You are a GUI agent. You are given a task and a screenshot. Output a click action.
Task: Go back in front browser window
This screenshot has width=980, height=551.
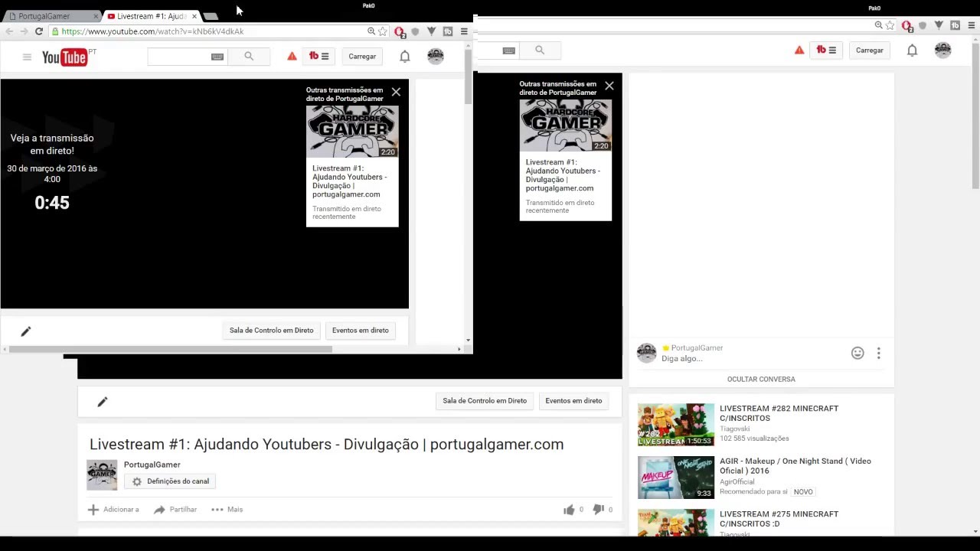point(9,31)
